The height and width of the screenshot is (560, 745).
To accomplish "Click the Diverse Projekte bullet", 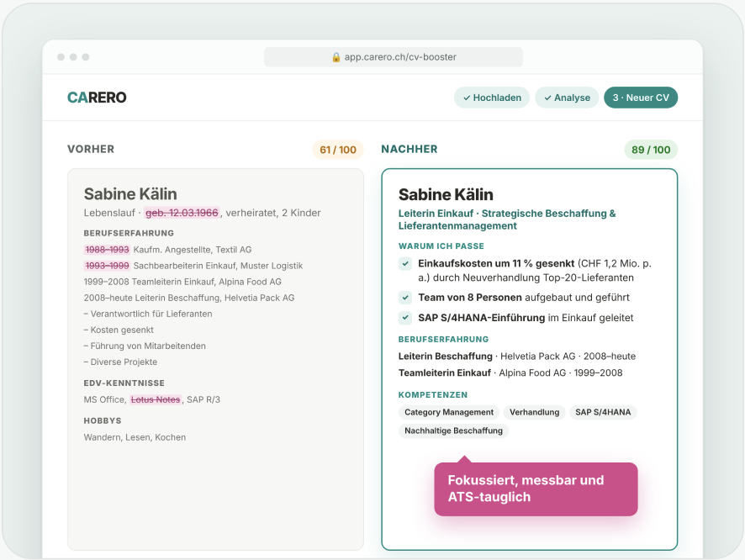I will (120, 362).
